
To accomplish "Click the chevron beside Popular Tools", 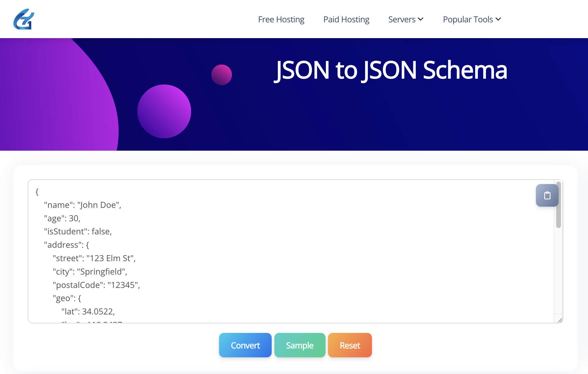I will point(498,19).
